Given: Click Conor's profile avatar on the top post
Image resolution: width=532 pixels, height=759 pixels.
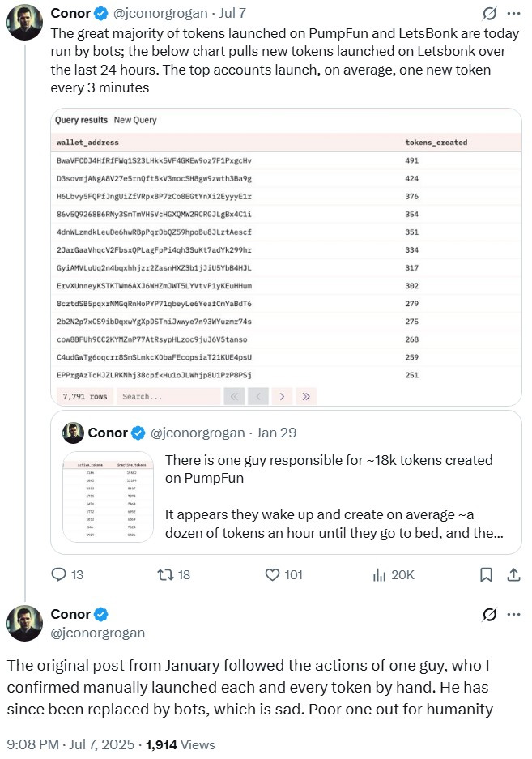Looking at the screenshot, I should [x=24, y=23].
